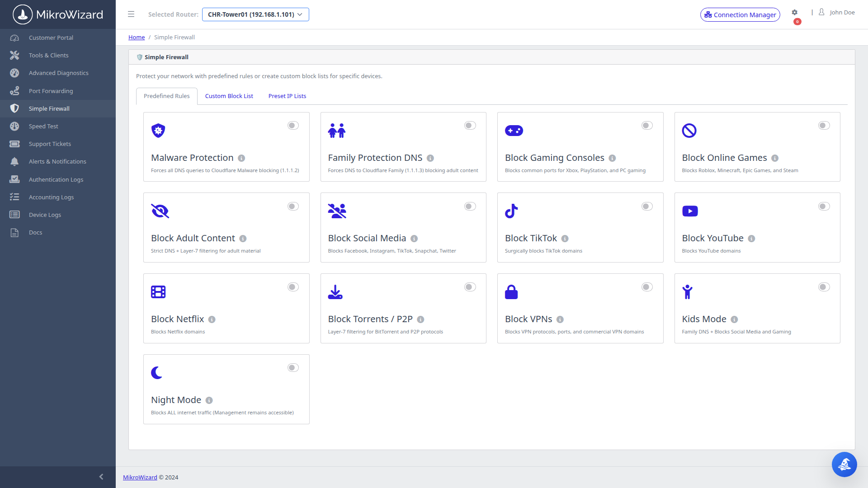Click the Malware Protection info icon
The width and height of the screenshot is (868, 488).
pyautogui.click(x=241, y=158)
